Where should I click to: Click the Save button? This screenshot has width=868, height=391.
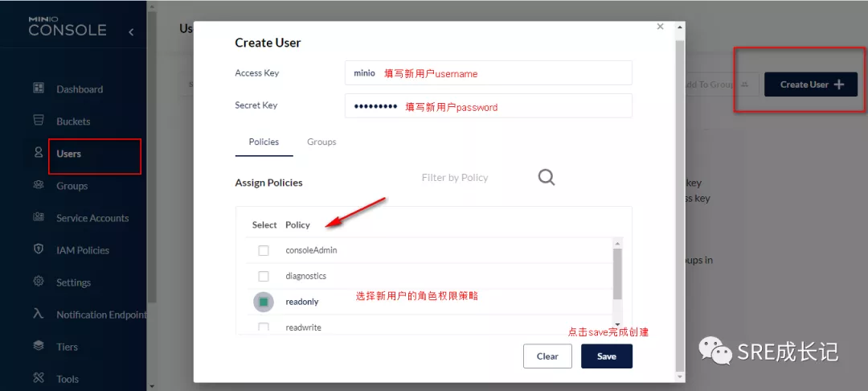[x=607, y=356]
